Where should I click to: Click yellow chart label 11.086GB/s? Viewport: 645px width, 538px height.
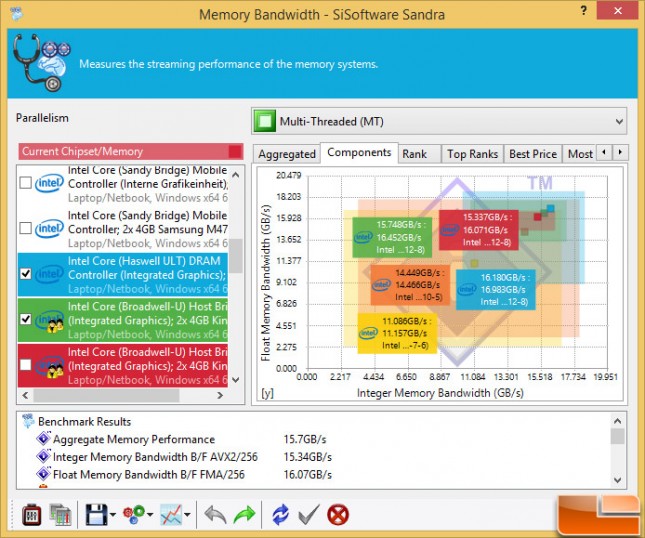tap(397, 333)
